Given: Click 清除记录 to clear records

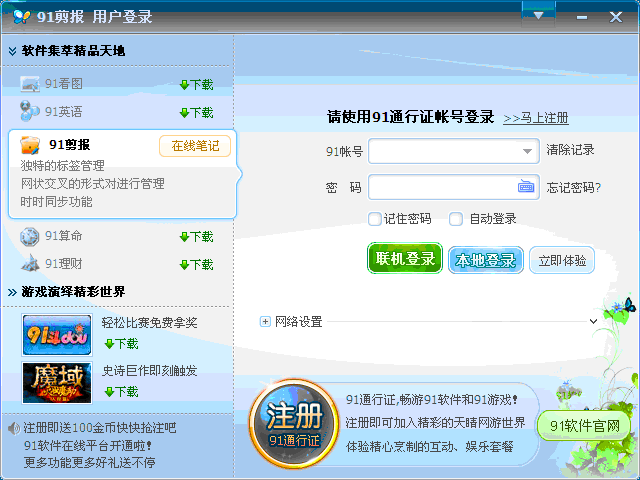Looking at the screenshot, I should (x=570, y=150).
